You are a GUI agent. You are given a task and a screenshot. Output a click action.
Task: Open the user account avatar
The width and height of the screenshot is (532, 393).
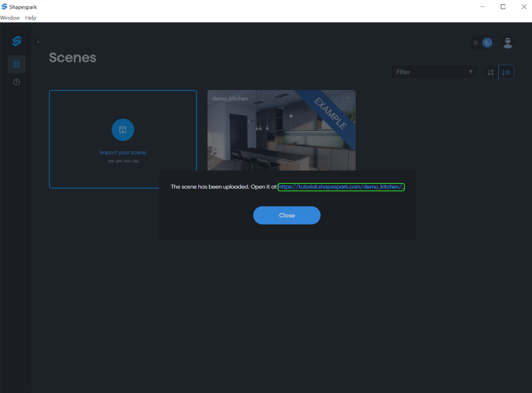[508, 43]
